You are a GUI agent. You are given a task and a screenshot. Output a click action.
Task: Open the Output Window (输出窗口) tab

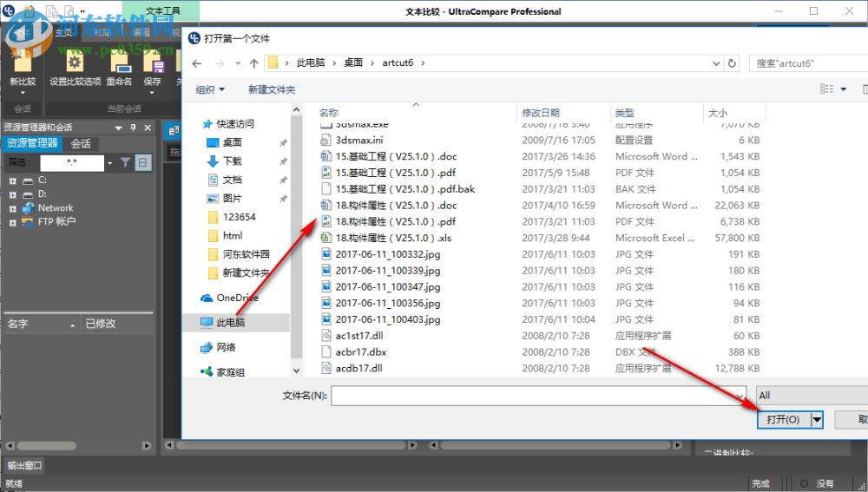click(24, 465)
